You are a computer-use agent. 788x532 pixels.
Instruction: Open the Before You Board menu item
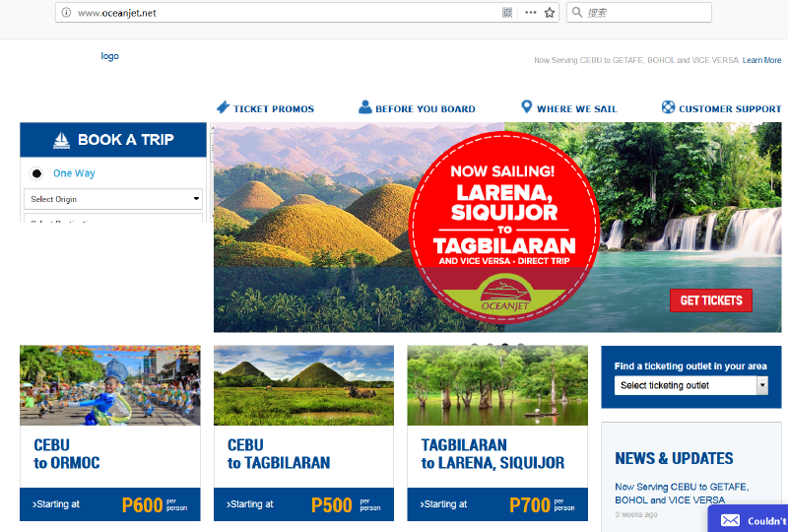(x=417, y=108)
